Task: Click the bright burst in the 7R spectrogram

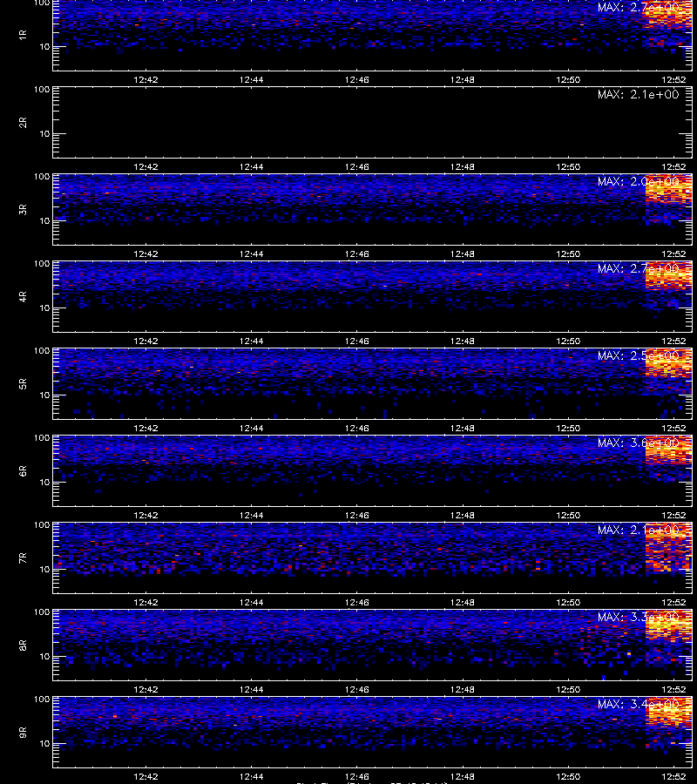Action: (x=668, y=548)
